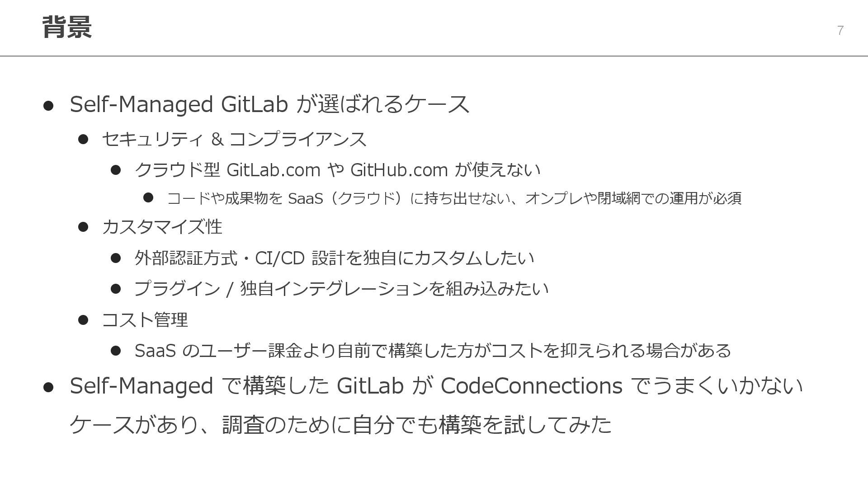Click the line オンプレや閉域網での運用が必須

633,198
